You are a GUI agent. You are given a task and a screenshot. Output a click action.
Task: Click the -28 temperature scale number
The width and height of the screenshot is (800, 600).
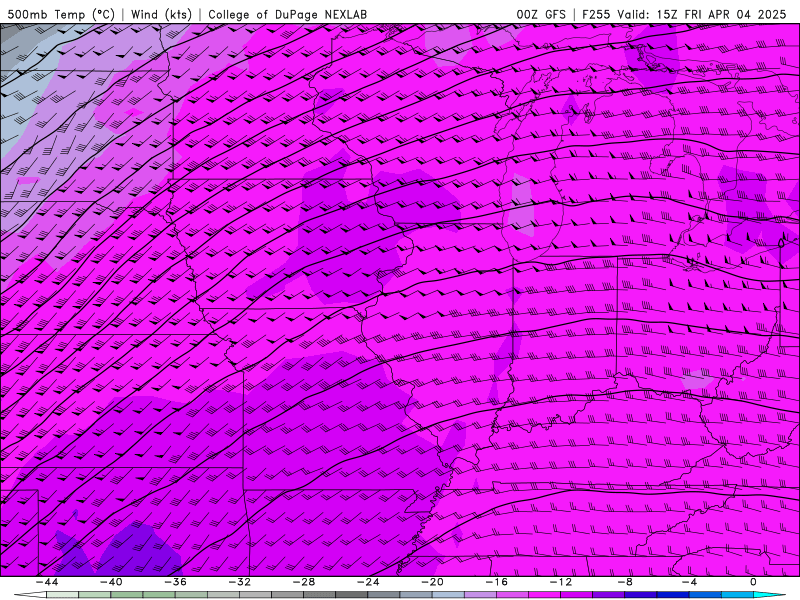coord(304,582)
